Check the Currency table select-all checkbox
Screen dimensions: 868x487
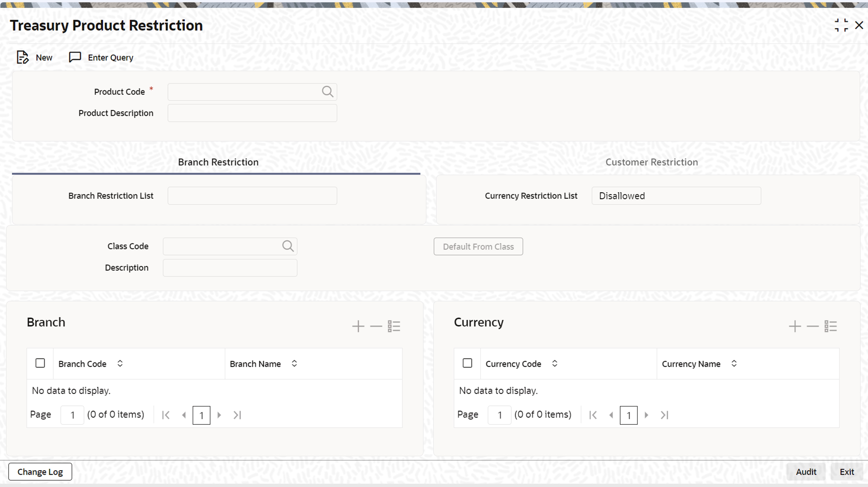pos(467,363)
